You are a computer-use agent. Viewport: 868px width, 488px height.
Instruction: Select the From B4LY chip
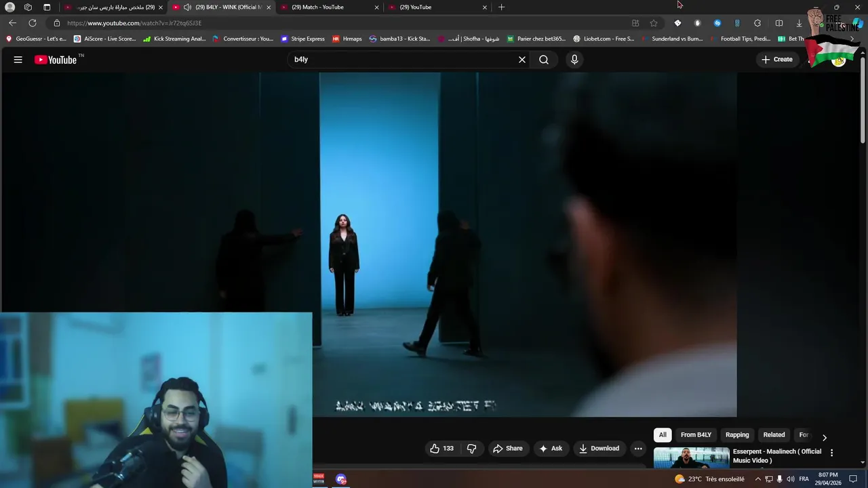tap(696, 435)
